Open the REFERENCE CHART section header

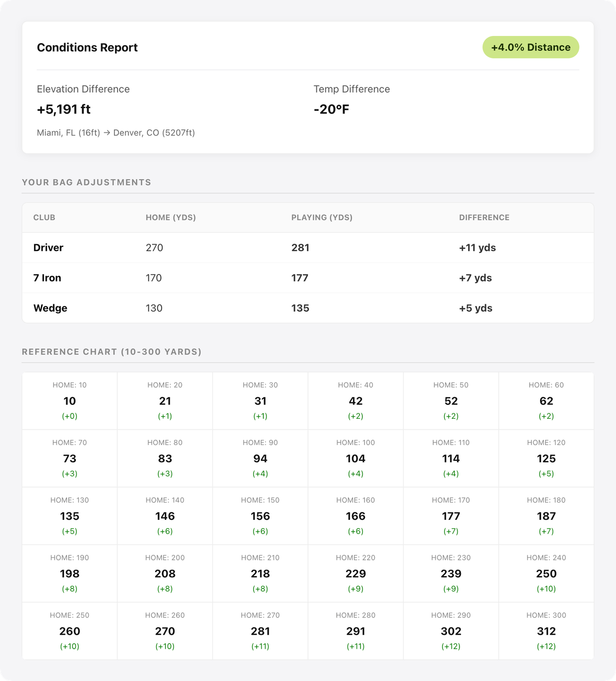(x=111, y=352)
